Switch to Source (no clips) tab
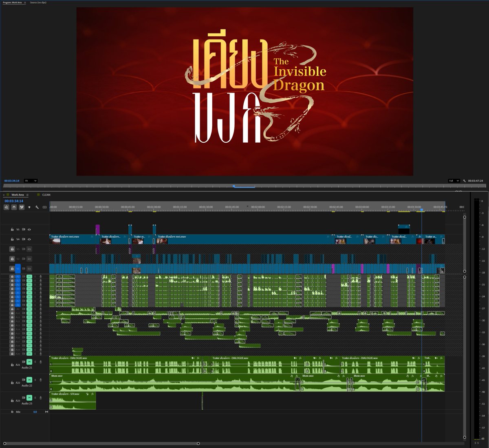Screen dimensions: 489x448 coord(38,2)
